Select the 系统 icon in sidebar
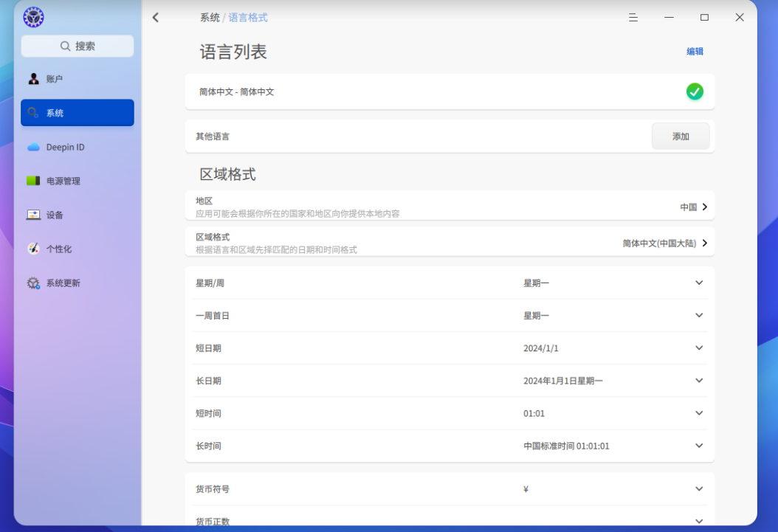 [33, 113]
